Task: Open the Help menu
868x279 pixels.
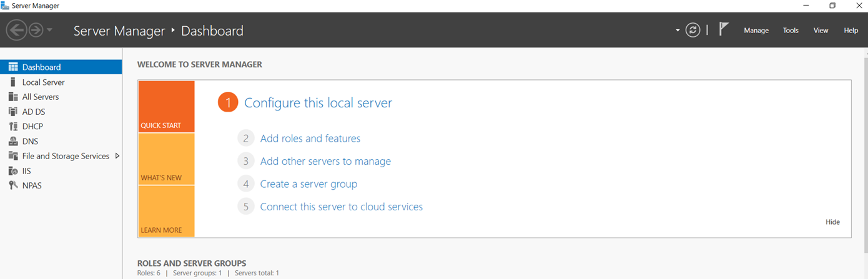Action: coord(851,30)
